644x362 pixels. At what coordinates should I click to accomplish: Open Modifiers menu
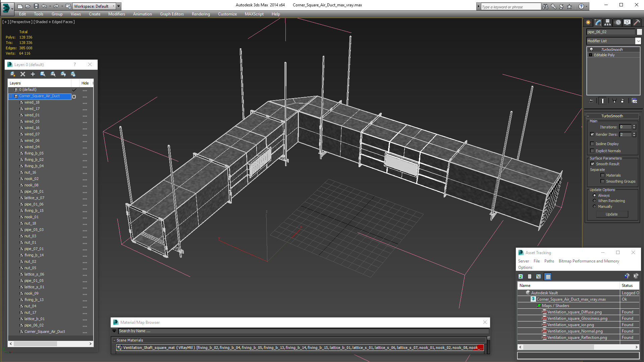pyautogui.click(x=117, y=14)
